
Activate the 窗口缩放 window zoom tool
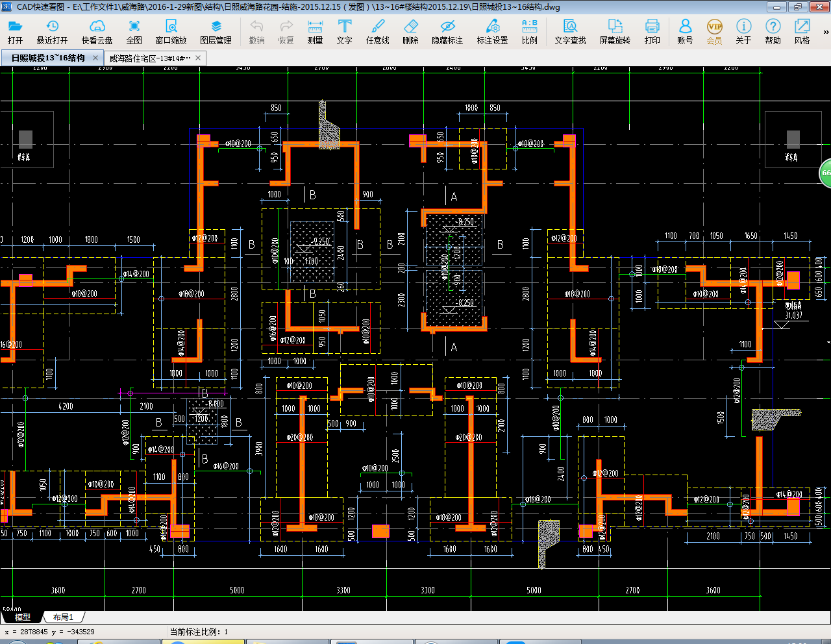(171, 32)
